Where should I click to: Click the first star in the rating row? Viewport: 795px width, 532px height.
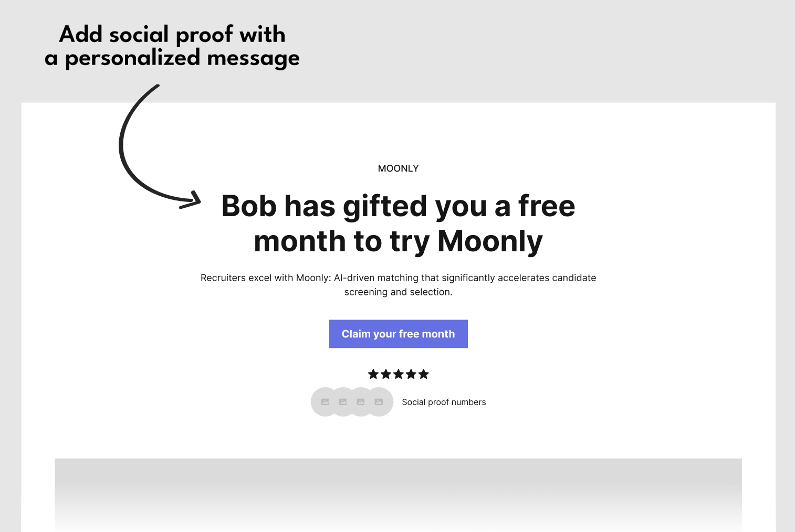(x=373, y=374)
